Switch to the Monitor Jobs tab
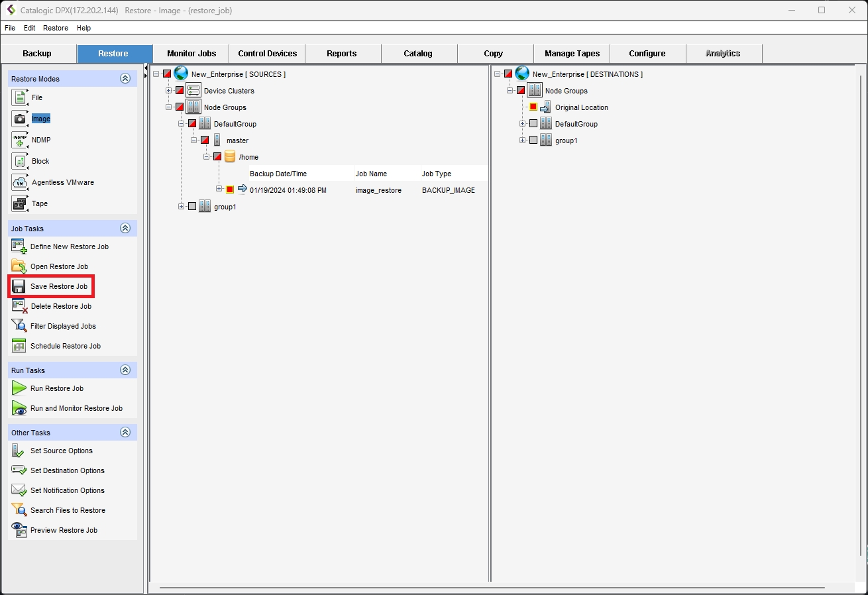The height and width of the screenshot is (595, 868). click(191, 54)
